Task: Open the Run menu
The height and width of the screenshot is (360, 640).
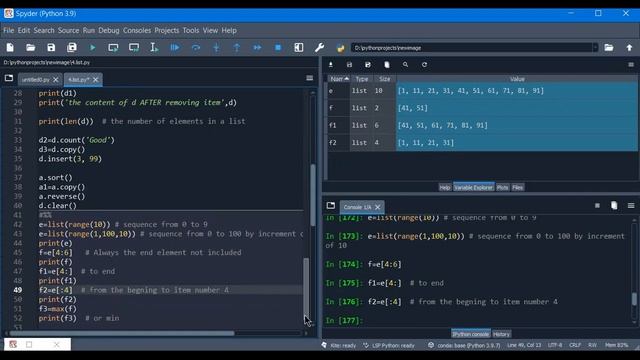Action: coord(89,30)
